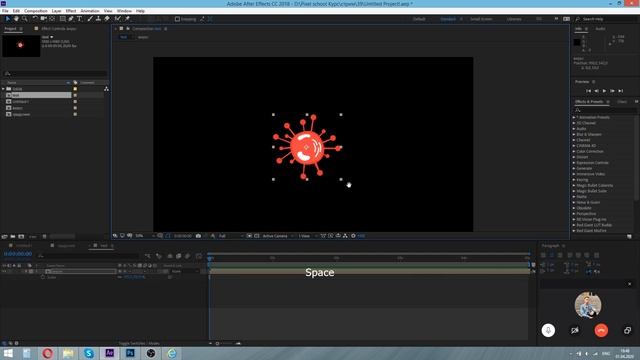Select the Unified Camera tool

click(x=43, y=19)
